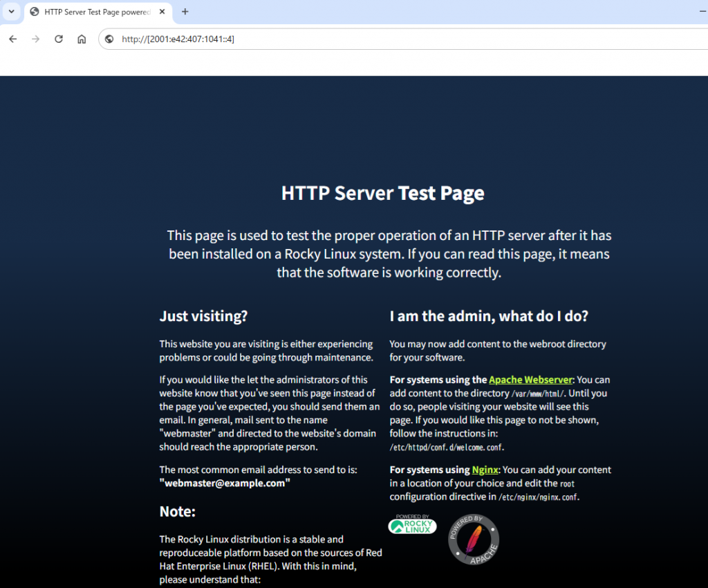Click the site info globe icon in address bar
Image resolution: width=708 pixels, height=588 pixels.
[109, 39]
